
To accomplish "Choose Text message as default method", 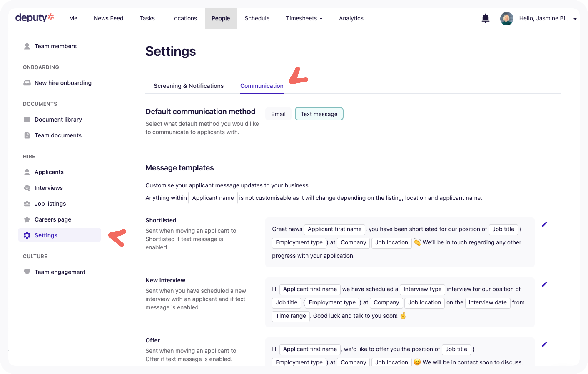I will 319,114.
